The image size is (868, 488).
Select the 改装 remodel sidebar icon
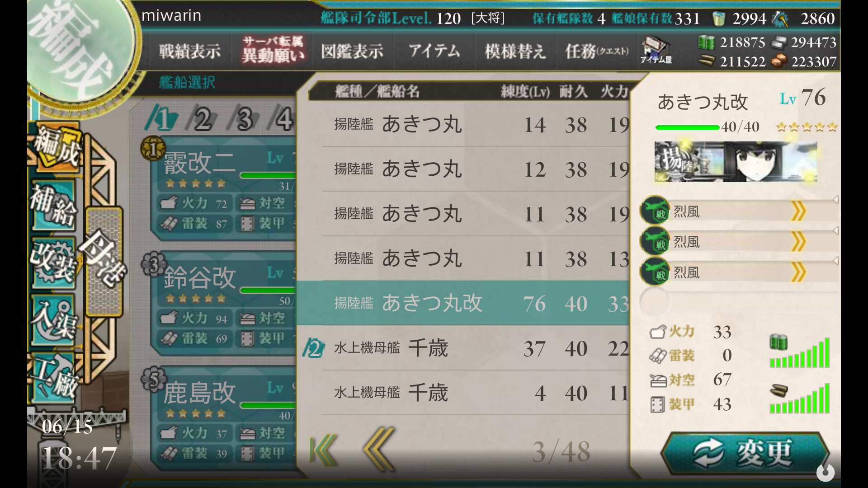click(53, 263)
